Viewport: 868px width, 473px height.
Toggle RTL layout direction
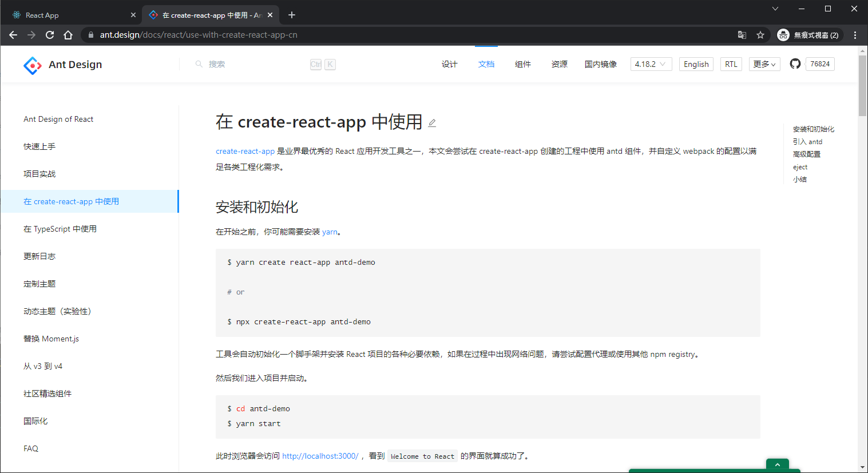click(731, 64)
